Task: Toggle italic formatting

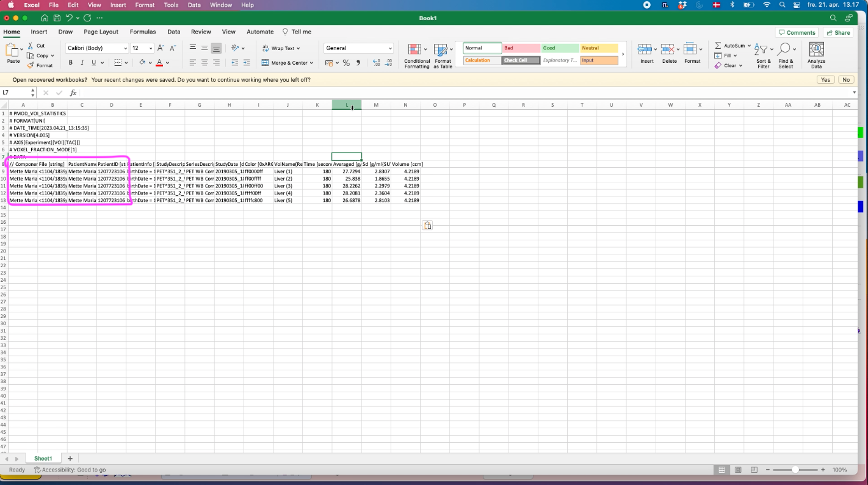Action: click(x=82, y=63)
